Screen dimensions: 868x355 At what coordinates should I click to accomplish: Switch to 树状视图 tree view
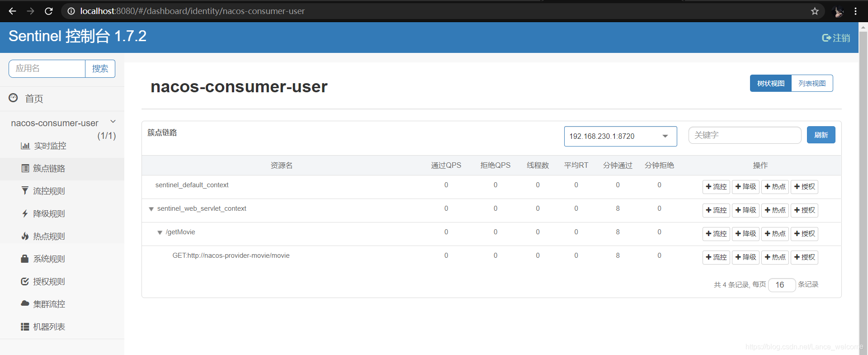tap(771, 83)
